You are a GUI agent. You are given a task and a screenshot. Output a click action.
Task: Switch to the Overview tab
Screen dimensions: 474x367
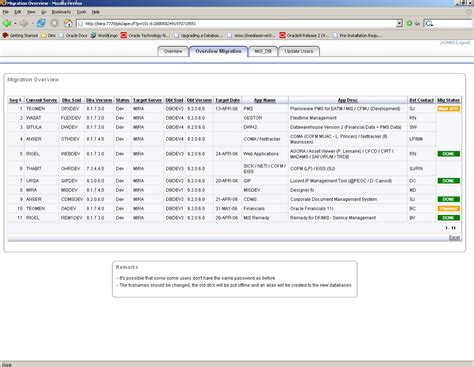(173, 51)
